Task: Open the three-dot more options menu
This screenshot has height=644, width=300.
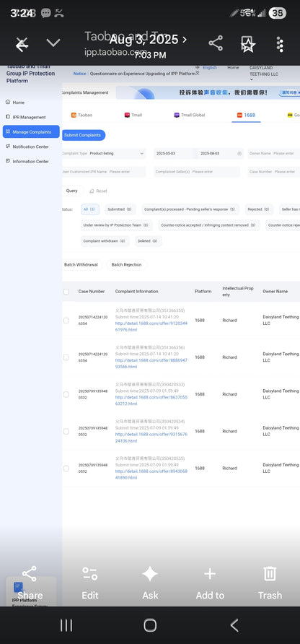Action: point(280,44)
